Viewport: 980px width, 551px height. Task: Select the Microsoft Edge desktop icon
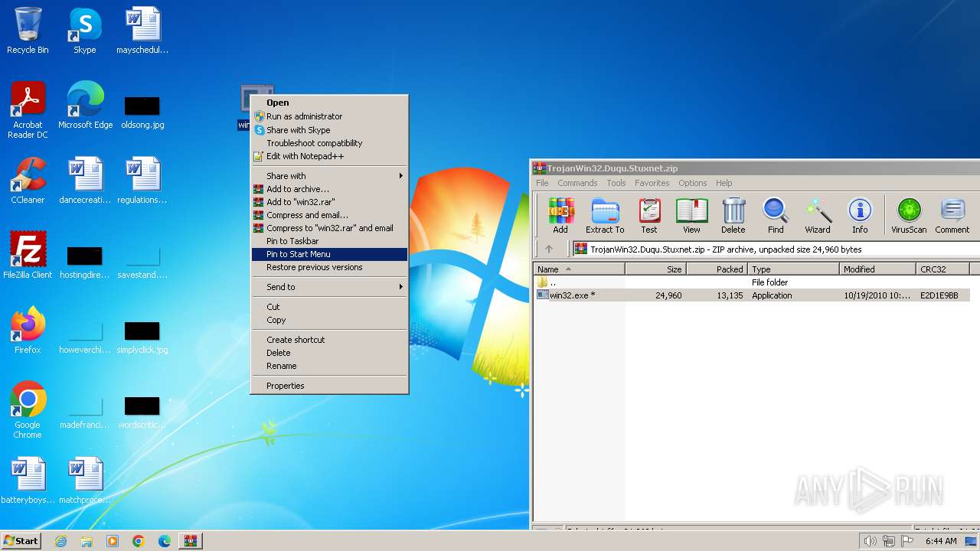(x=85, y=106)
